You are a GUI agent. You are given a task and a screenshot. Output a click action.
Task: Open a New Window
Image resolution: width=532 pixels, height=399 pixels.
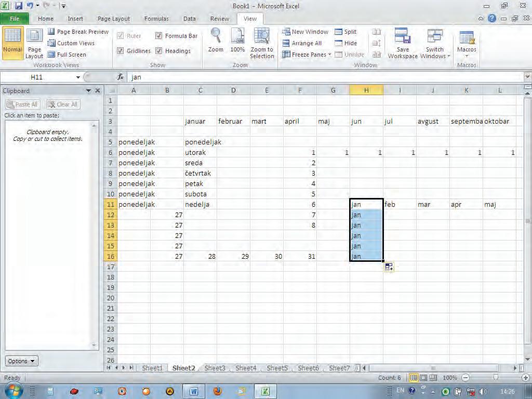coord(305,32)
